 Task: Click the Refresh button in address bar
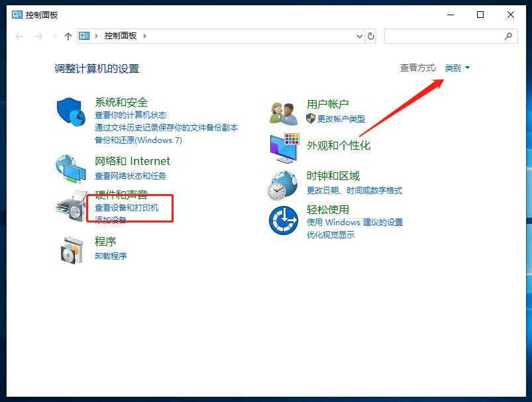point(371,36)
